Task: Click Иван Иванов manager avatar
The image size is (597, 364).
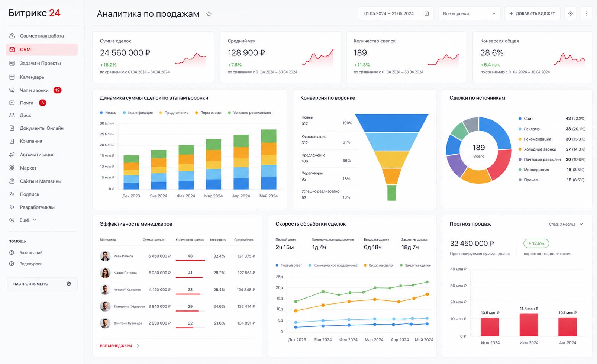Action: pyautogui.click(x=105, y=256)
